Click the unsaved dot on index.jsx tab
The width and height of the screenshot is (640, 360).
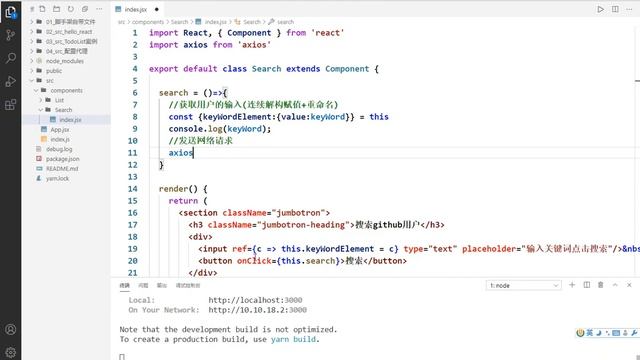coord(157,9)
